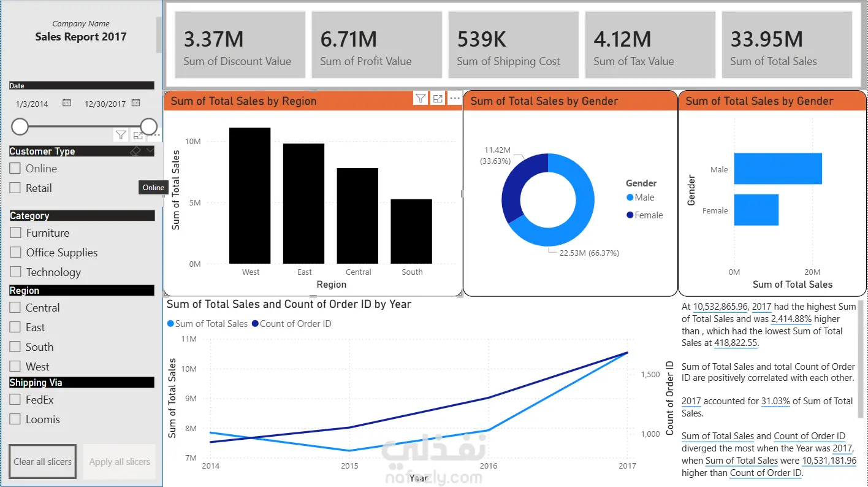Click the end date field 12/30/2017
The image size is (868, 487).
click(x=105, y=104)
